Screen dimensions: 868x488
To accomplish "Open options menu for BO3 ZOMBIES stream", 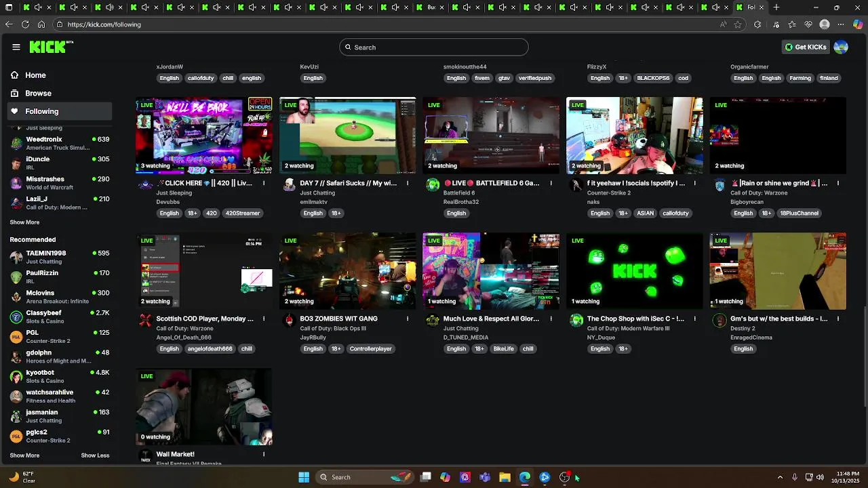I will 408,319.
